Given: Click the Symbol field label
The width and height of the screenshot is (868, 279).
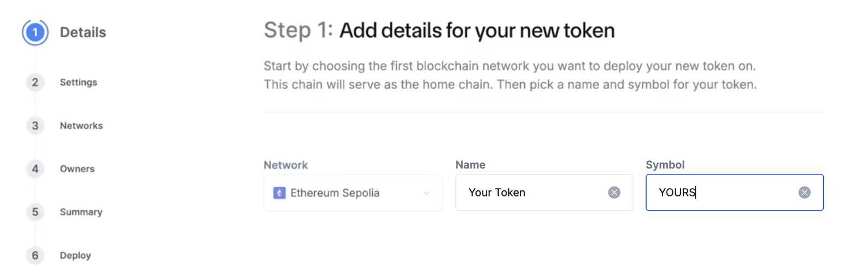Looking at the screenshot, I should [665, 165].
